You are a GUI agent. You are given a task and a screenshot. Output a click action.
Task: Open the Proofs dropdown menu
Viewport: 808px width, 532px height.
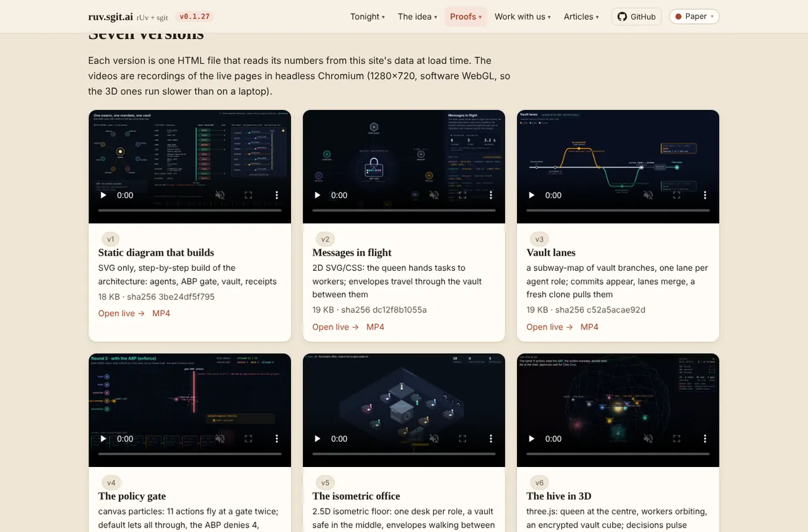pos(466,16)
